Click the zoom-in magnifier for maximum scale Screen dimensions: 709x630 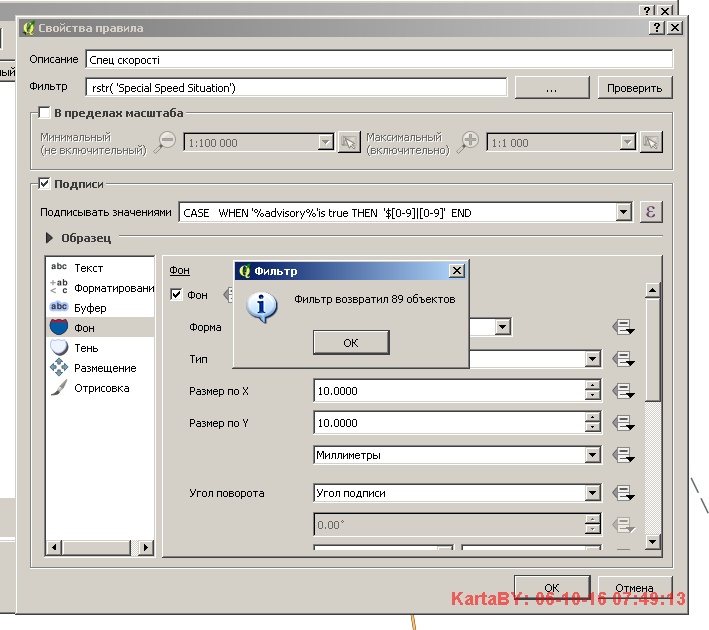pyautogui.click(x=468, y=142)
